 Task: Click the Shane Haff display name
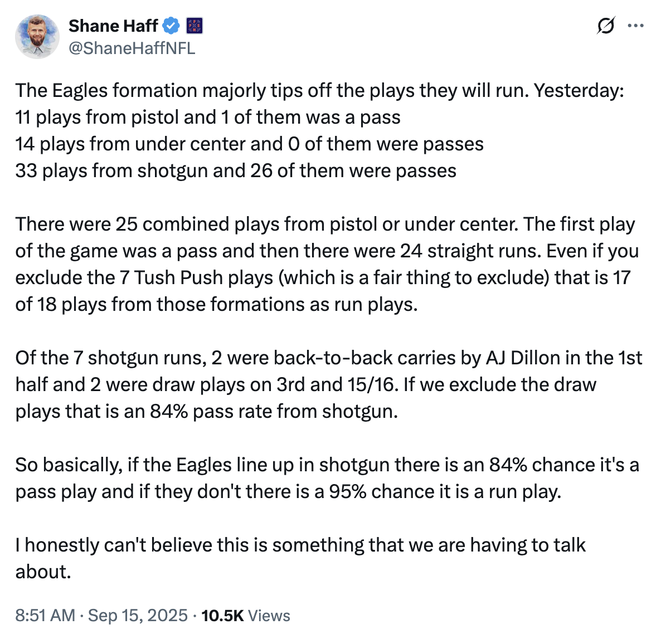[113, 26]
